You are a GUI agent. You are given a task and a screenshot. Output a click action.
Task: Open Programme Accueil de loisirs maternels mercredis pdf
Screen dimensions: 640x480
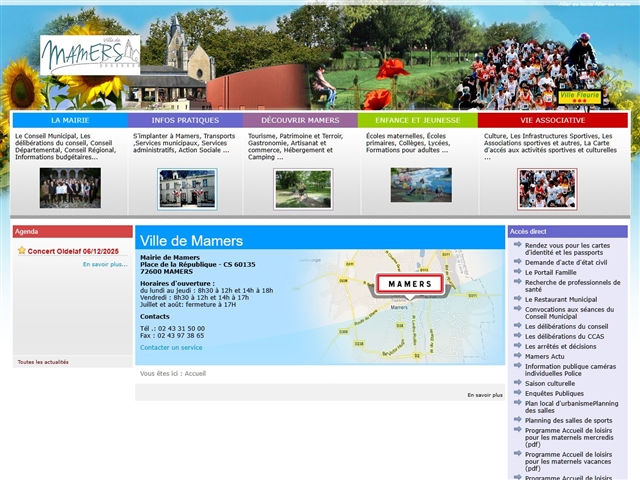pos(569,437)
